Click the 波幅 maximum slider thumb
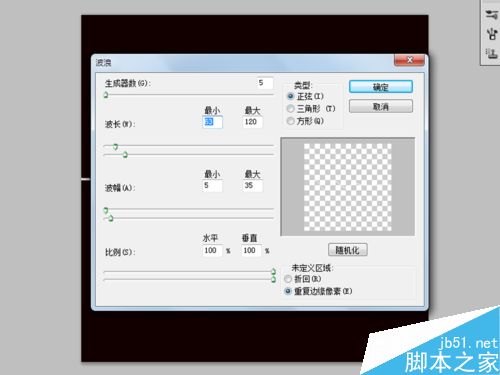This screenshot has width=500, height=375. click(x=111, y=218)
